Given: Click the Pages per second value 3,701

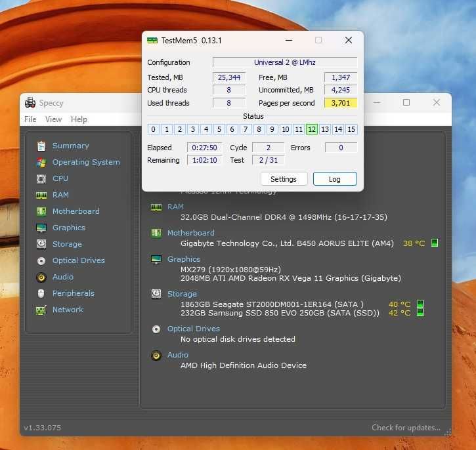Looking at the screenshot, I should point(341,103).
